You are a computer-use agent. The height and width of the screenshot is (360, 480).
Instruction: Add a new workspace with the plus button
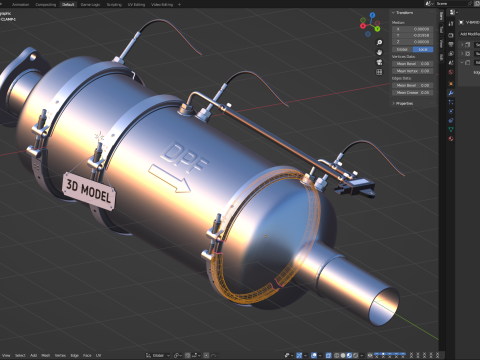(179, 5)
